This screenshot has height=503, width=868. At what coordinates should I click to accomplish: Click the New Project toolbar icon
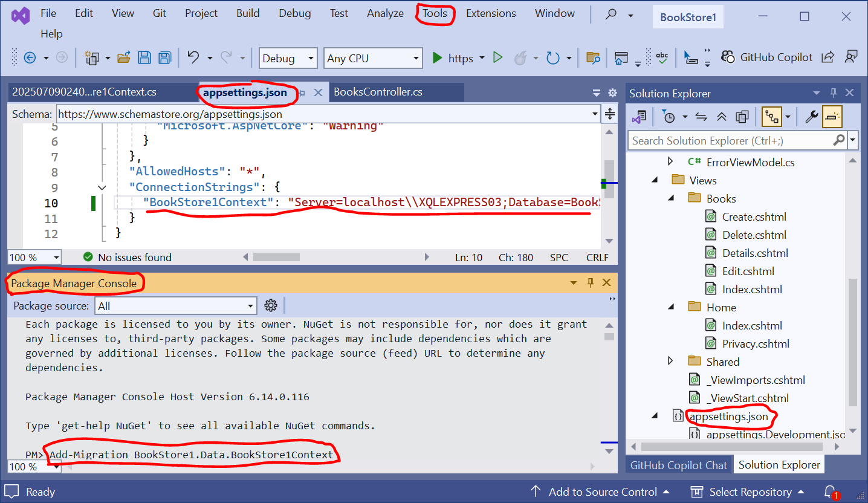pyautogui.click(x=92, y=58)
